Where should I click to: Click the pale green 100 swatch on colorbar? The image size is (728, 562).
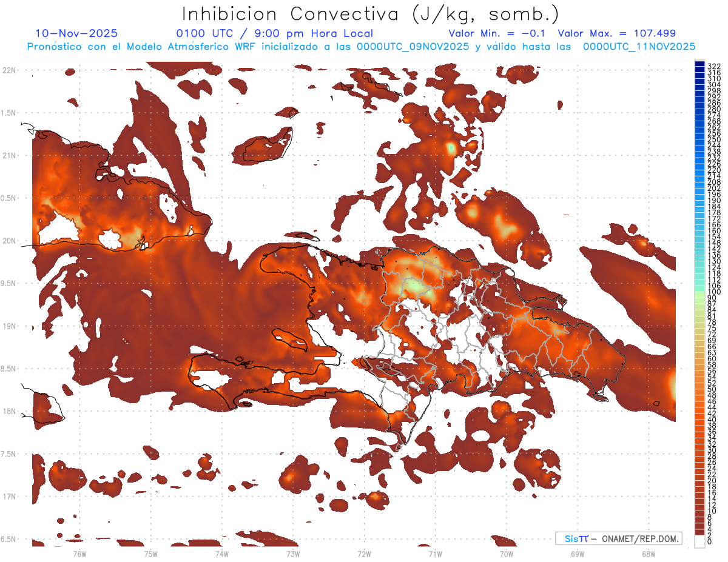[699, 293]
